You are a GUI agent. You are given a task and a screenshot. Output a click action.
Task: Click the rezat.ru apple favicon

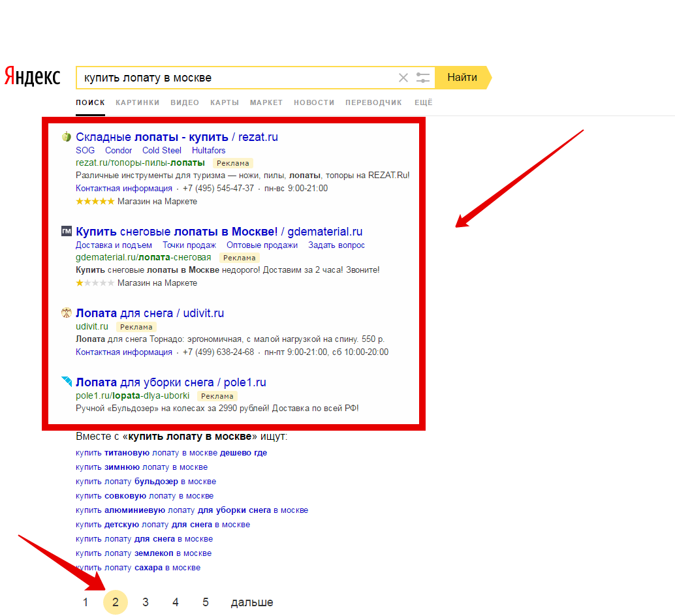point(67,137)
